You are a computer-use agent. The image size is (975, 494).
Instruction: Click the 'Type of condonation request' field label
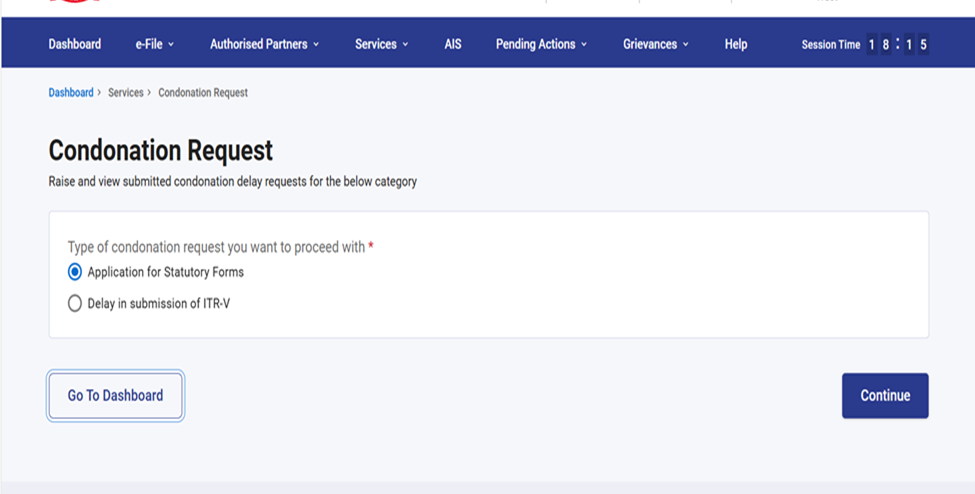click(x=215, y=247)
